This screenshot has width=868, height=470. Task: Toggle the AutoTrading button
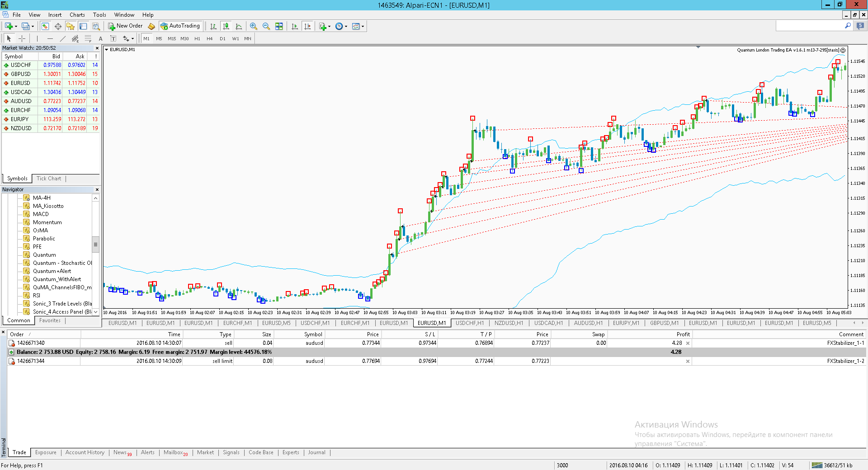coord(180,26)
